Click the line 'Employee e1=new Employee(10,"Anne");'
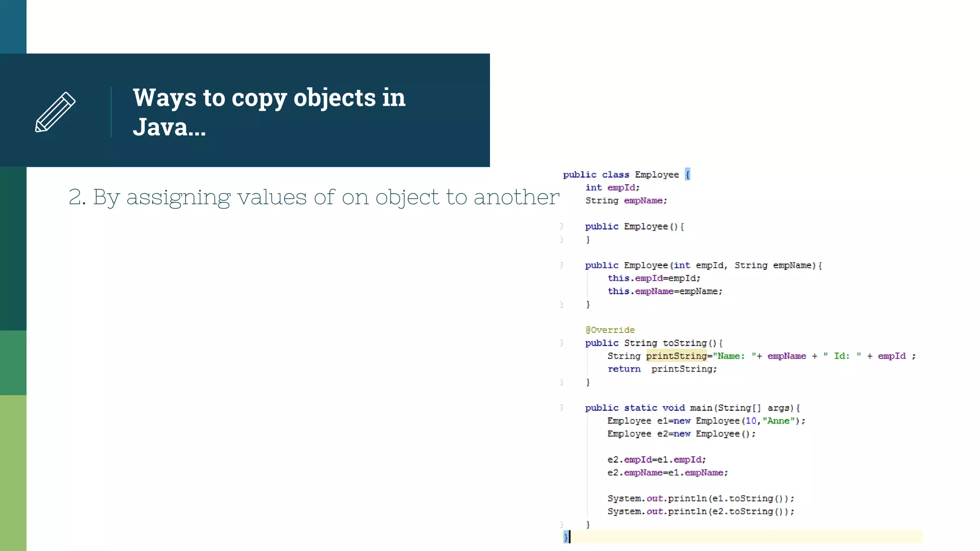 (706, 420)
